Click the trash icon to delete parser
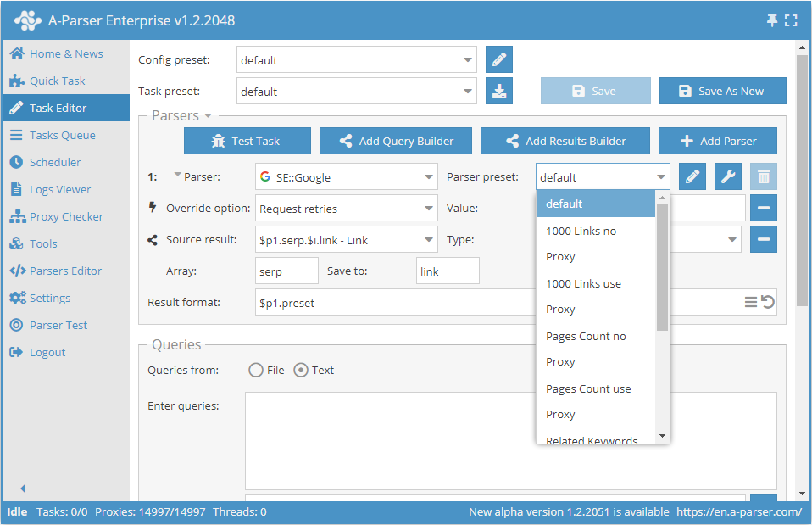Viewport: 812px width, 525px height. tap(764, 176)
